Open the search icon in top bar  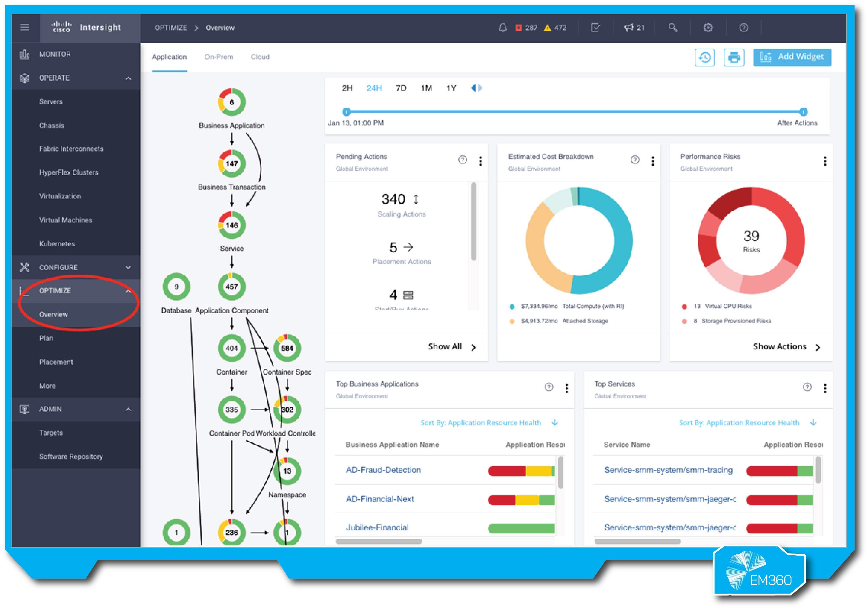tap(673, 28)
